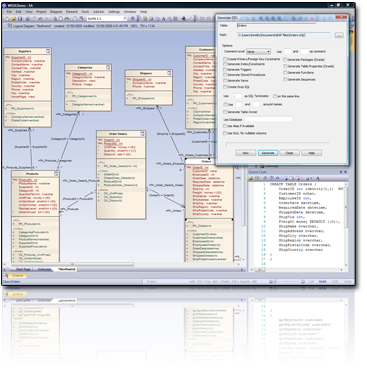Open file icon in Source Code toolbar
367x368 pixels.
[251, 178]
